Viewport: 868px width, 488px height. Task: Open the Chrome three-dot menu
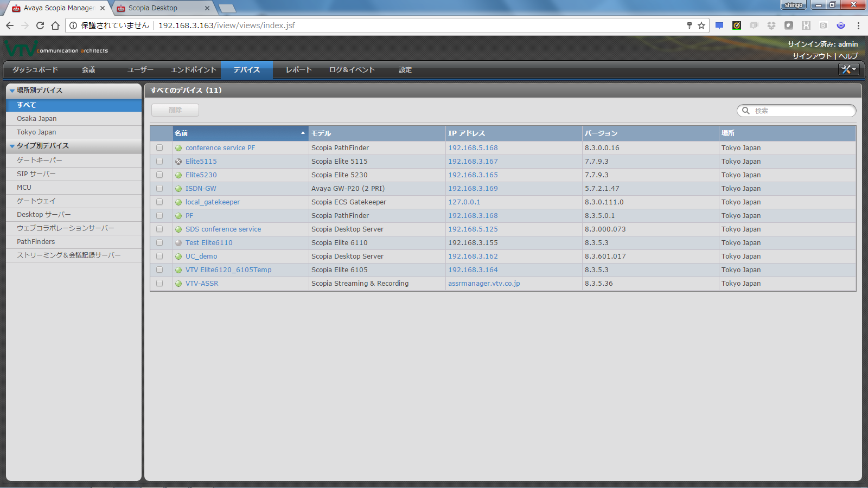858,25
